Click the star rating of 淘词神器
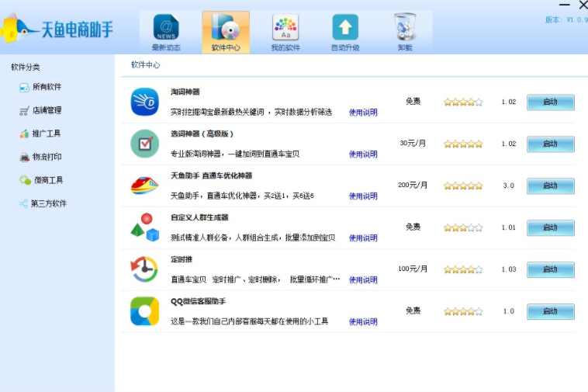The image size is (588, 392). (463, 102)
